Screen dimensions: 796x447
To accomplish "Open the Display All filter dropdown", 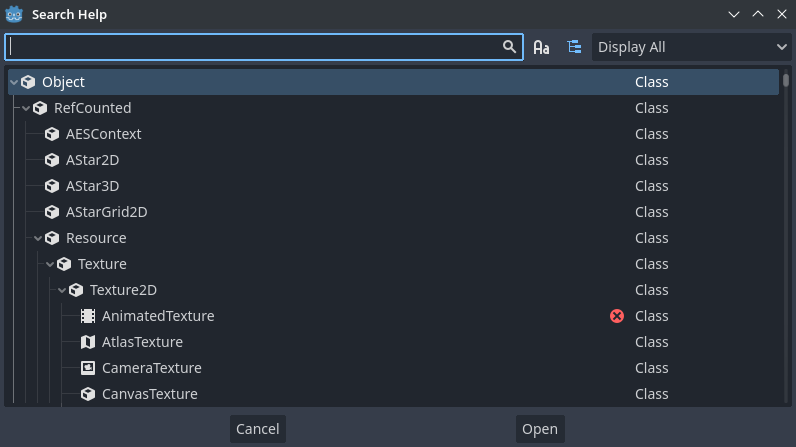I will tap(691, 47).
